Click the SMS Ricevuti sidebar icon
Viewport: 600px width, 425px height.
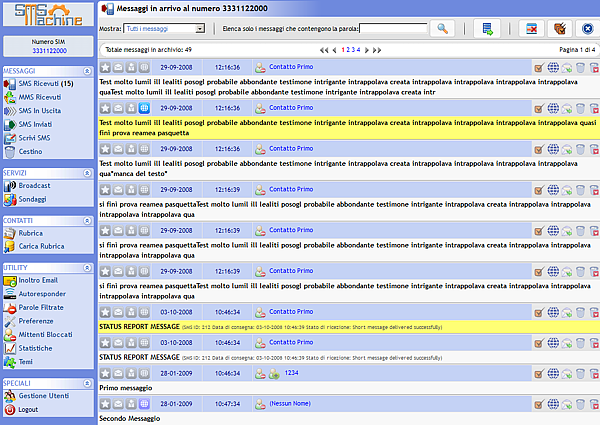point(10,84)
